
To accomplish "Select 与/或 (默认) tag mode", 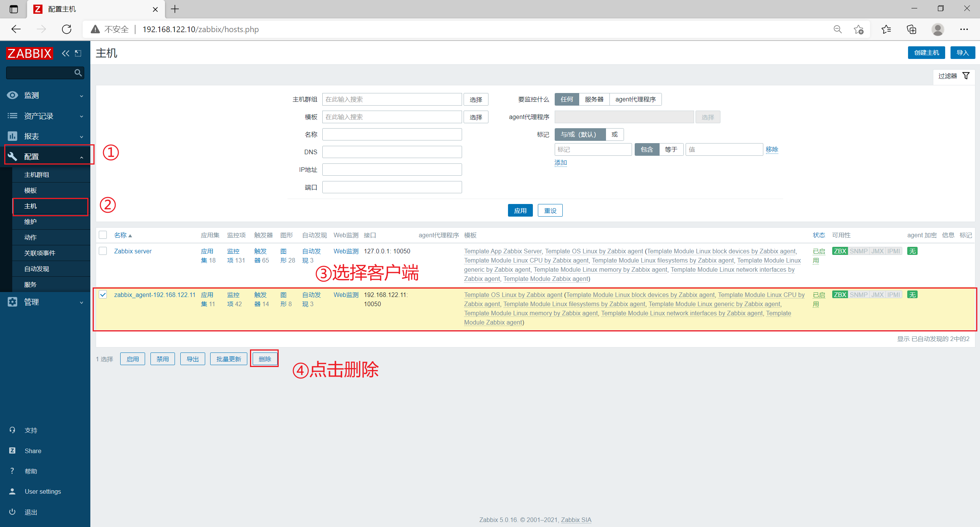I will 580,134.
